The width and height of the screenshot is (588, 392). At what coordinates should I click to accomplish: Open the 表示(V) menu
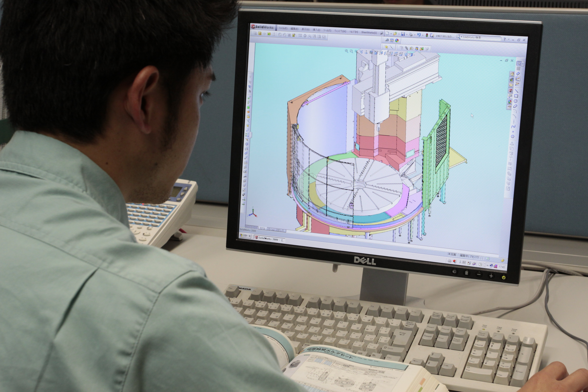pyautogui.click(x=305, y=29)
